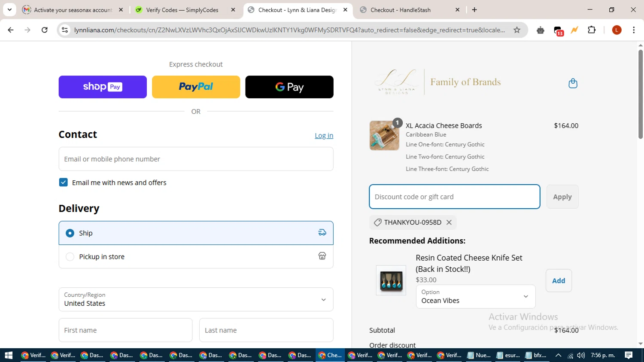Open the Chrome three-dot menu
Screen dimensions: 644x362
point(634,30)
